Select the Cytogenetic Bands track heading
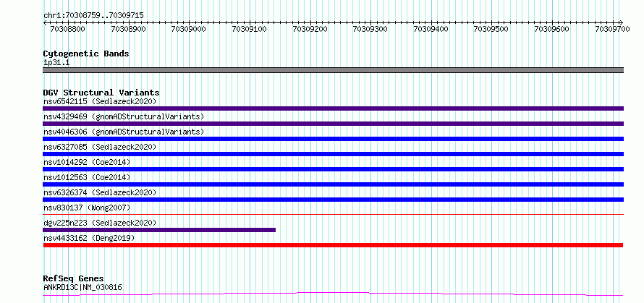Image resolution: width=644 pixels, height=303 pixels. click(x=86, y=54)
